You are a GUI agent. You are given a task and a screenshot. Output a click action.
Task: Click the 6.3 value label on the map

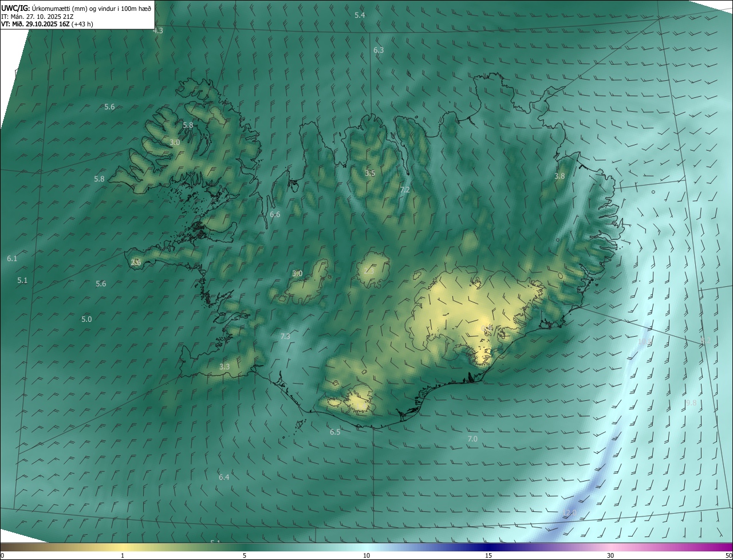point(379,50)
